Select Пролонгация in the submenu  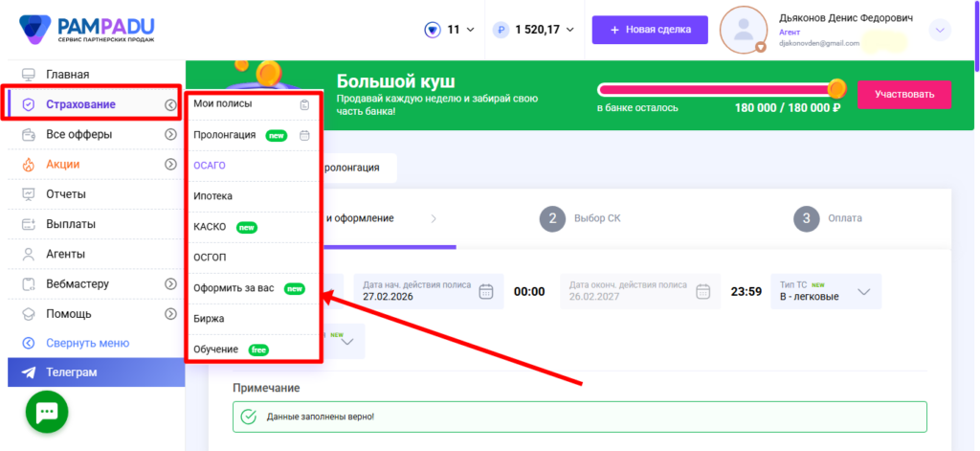point(224,134)
